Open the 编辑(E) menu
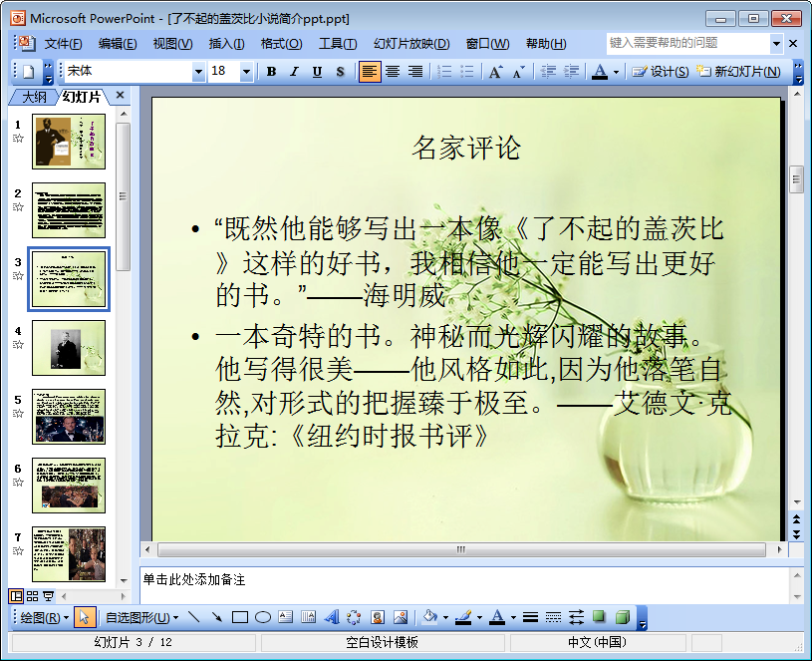 (118, 44)
